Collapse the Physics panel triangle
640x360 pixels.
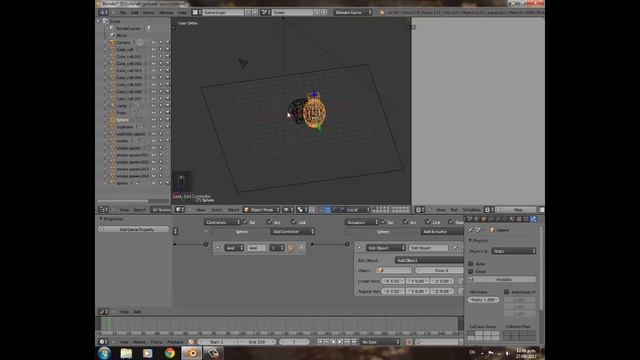(470, 240)
